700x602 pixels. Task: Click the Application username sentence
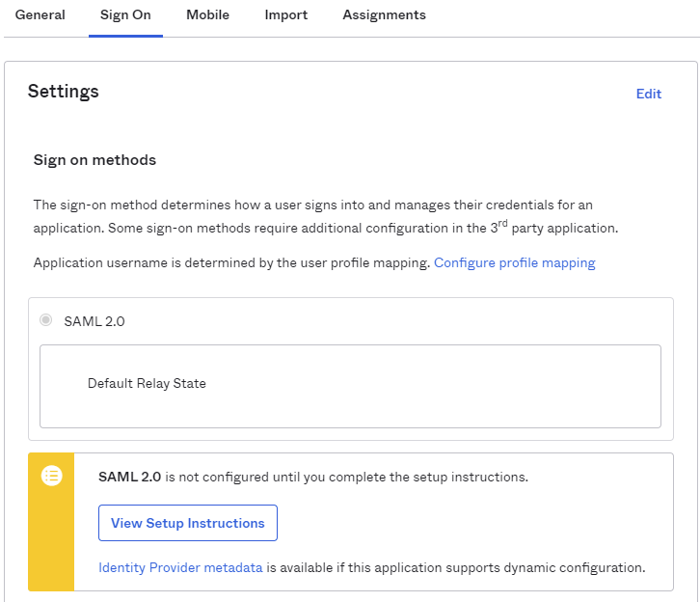(231, 262)
